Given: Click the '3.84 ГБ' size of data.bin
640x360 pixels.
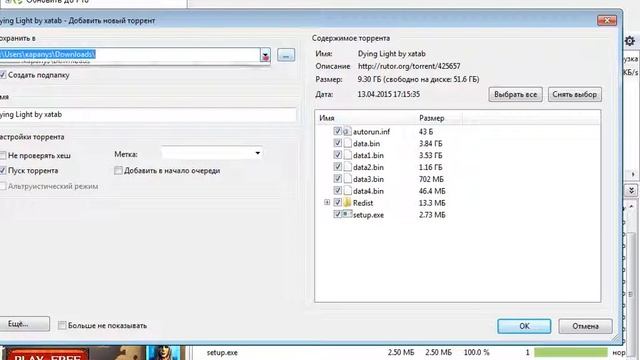Looking at the screenshot, I should 431,144.
